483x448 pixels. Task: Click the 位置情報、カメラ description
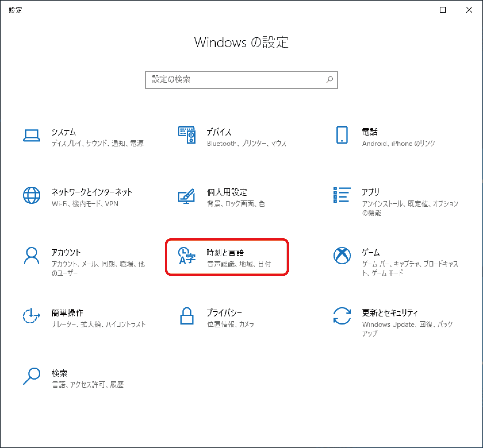[231, 324]
